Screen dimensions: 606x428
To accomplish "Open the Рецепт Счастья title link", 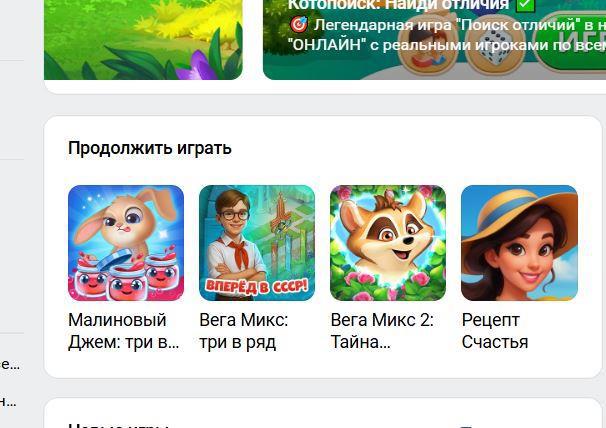I will pos(495,331).
